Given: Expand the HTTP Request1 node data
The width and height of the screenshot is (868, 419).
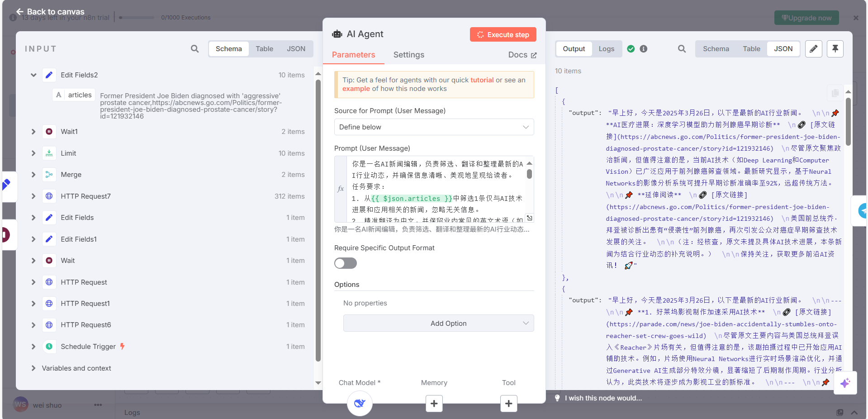Looking at the screenshot, I should 33,304.
